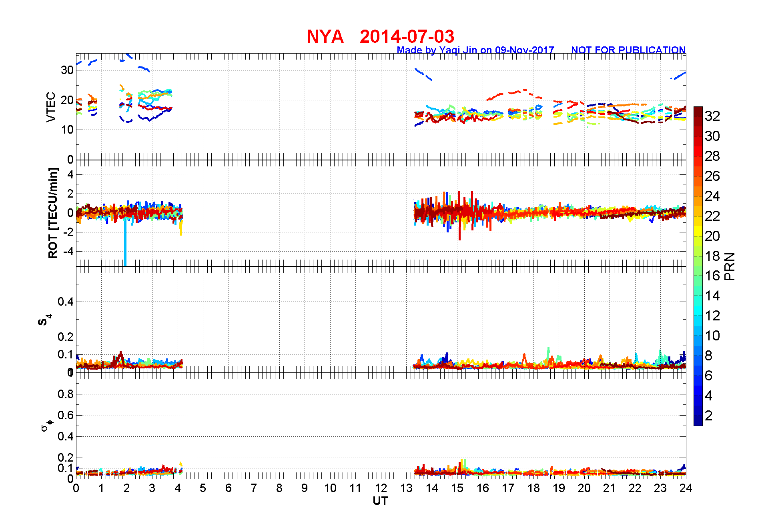Select the S4 axis tick label 0.1
The width and height of the screenshot is (762, 532).
click(66, 354)
